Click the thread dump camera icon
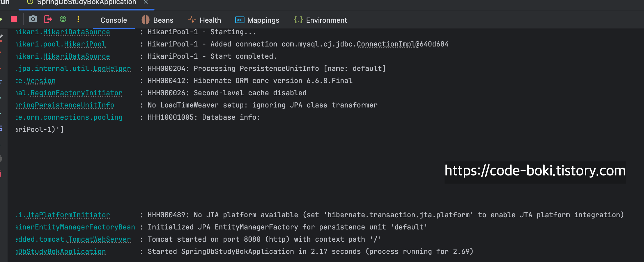 tap(33, 19)
